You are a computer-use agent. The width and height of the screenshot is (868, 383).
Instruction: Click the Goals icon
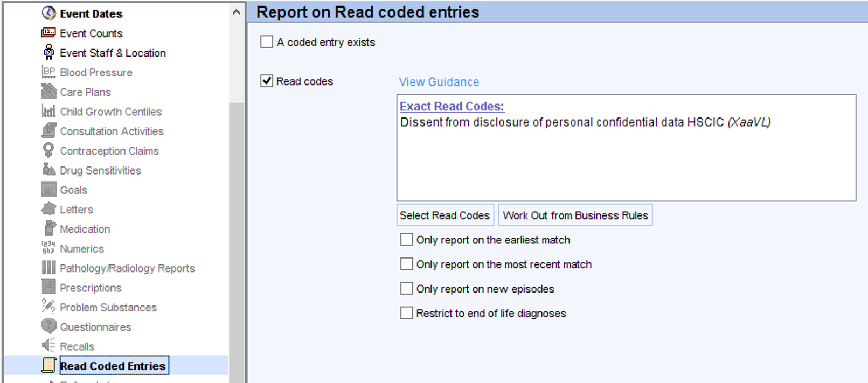(48, 190)
